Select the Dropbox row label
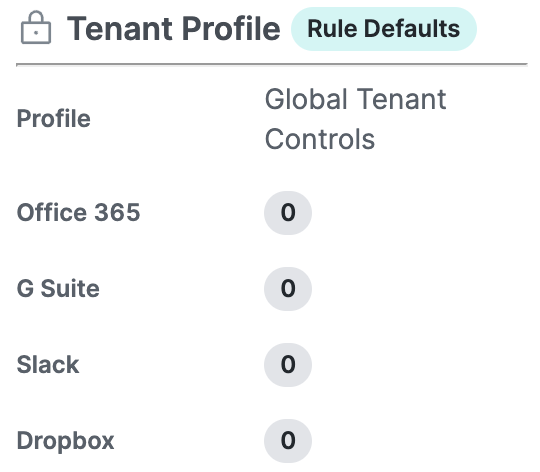The height and width of the screenshot is (472, 540). tap(65, 441)
